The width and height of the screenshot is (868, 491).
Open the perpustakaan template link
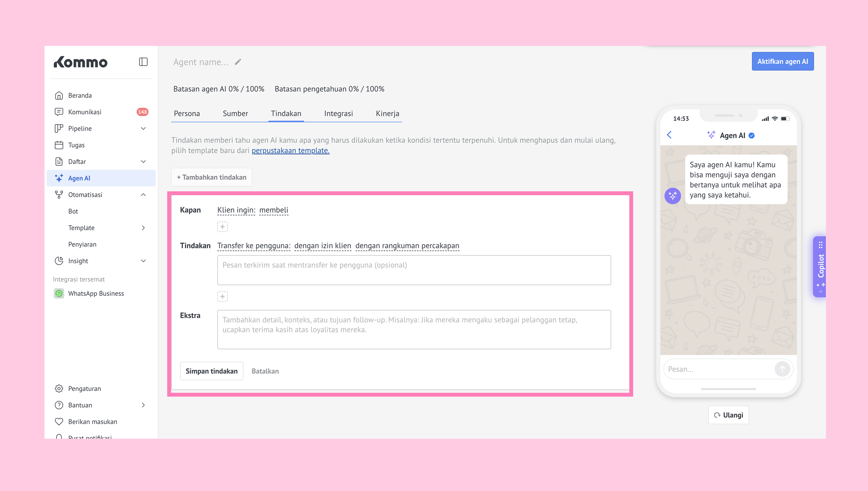click(x=290, y=150)
